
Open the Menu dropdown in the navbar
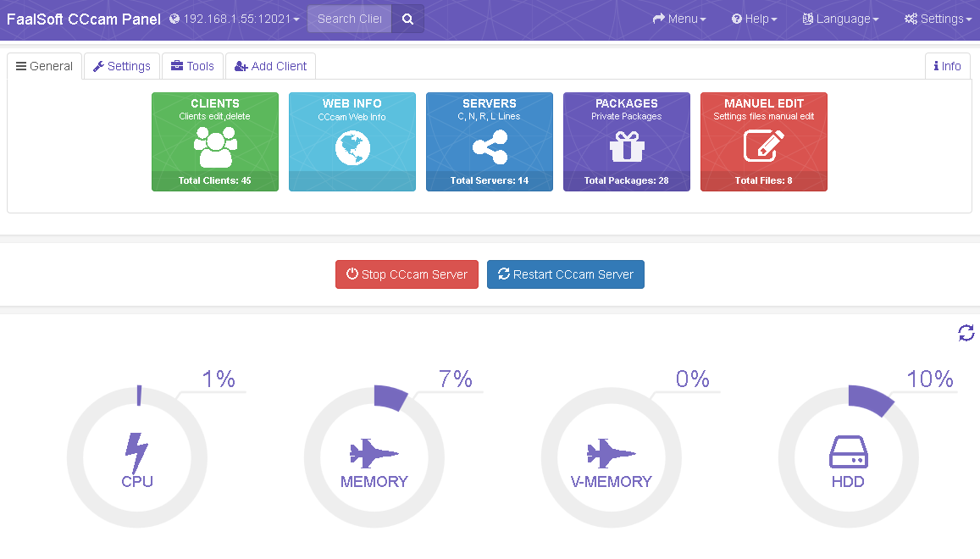679,19
